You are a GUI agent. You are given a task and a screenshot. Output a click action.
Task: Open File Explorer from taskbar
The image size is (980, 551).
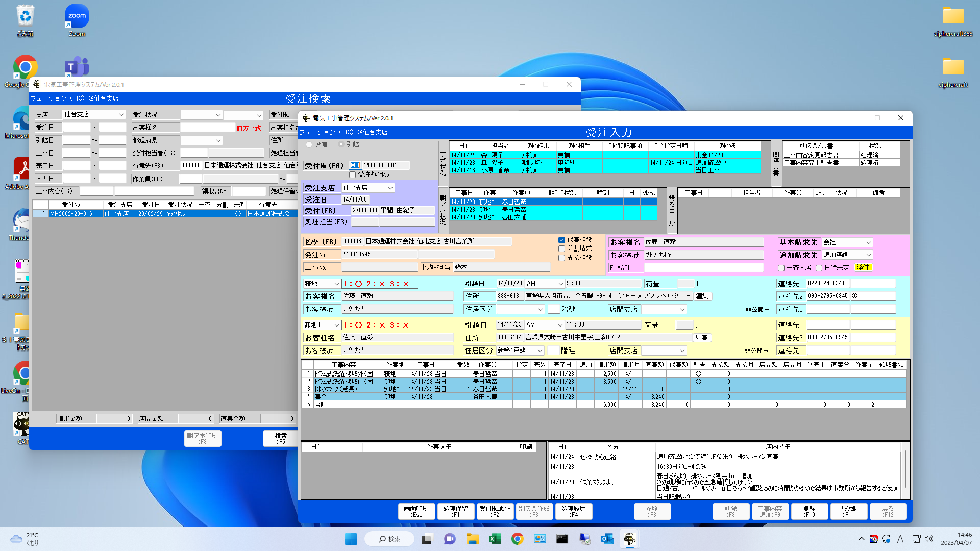[472, 539]
